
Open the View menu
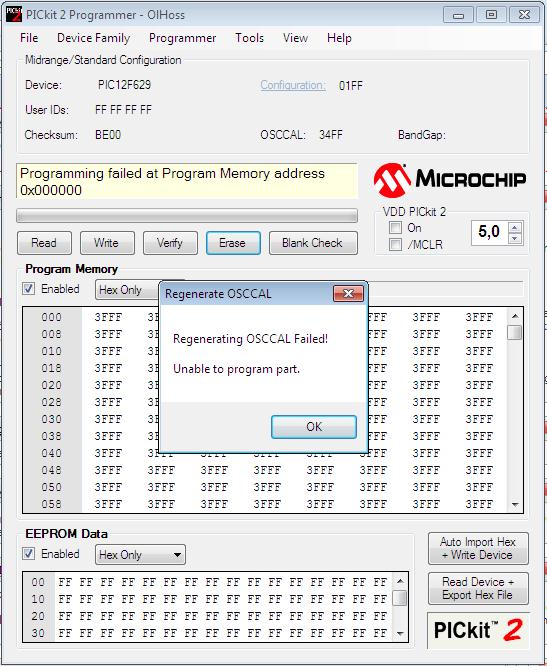pos(295,38)
